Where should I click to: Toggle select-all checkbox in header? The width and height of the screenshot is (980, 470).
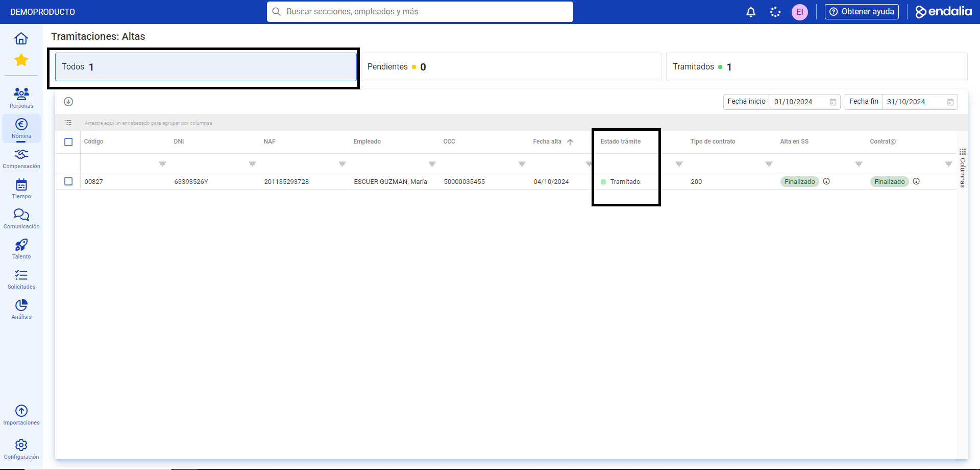[x=68, y=142]
